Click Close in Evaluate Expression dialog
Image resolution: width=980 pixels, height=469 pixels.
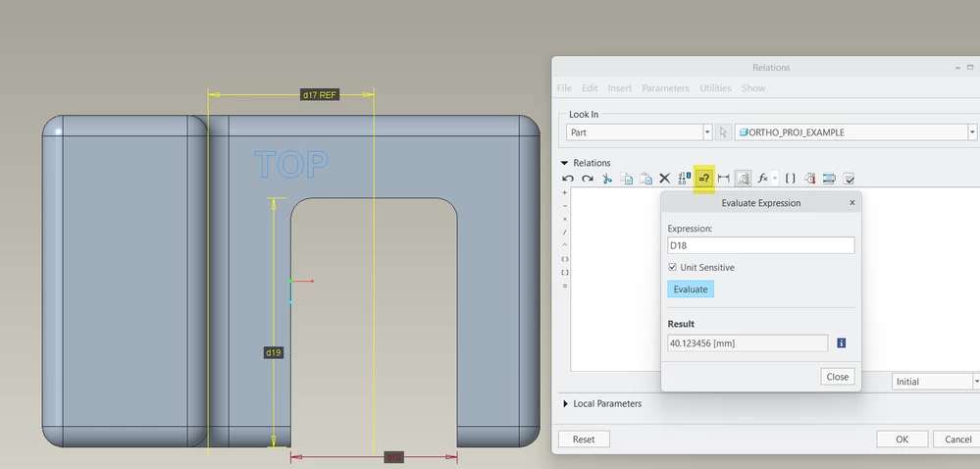tap(838, 377)
